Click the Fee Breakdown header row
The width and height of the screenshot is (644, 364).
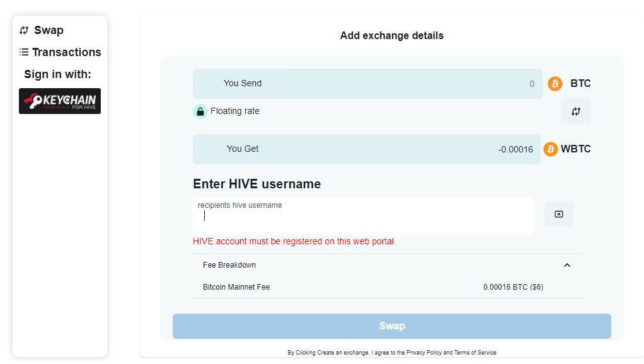[388, 265]
